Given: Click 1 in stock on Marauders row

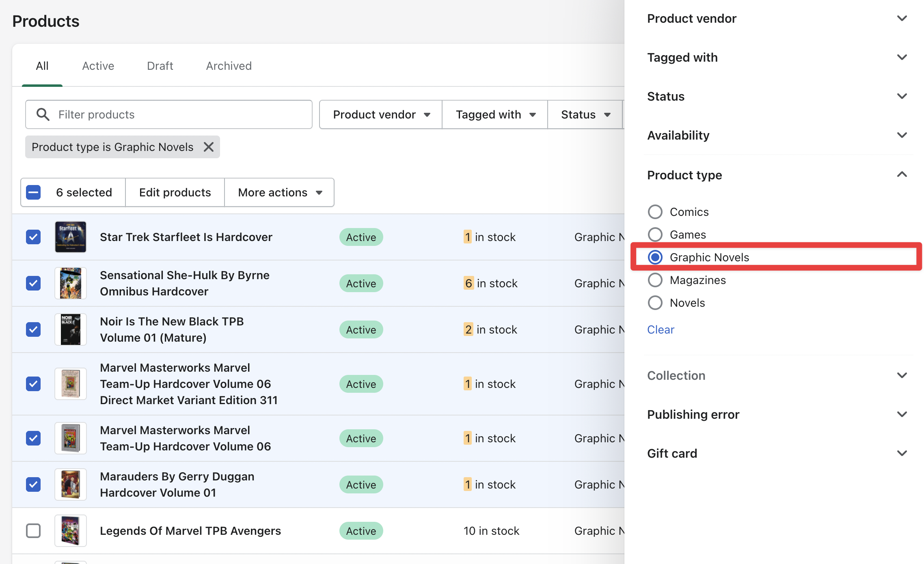Looking at the screenshot, I should tap(490, 484).
